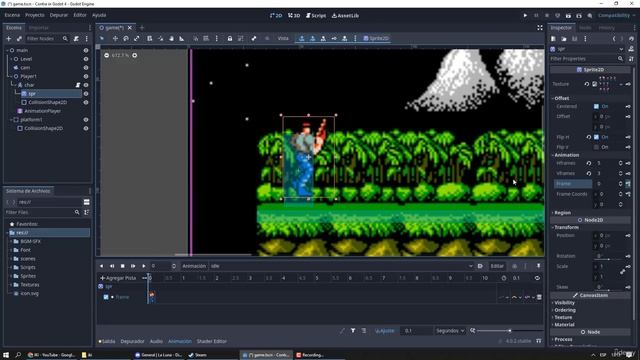Image resolution: width=640 pixels, height=360 pixels.
Task: Toggle distraction-free mode expand icon
Action: (540, 28)
